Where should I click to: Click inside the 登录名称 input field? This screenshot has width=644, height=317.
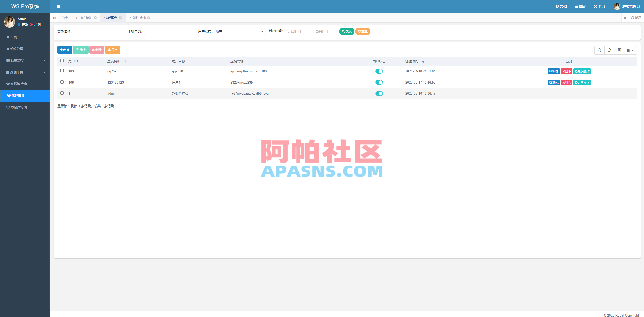tap(99, 31)
